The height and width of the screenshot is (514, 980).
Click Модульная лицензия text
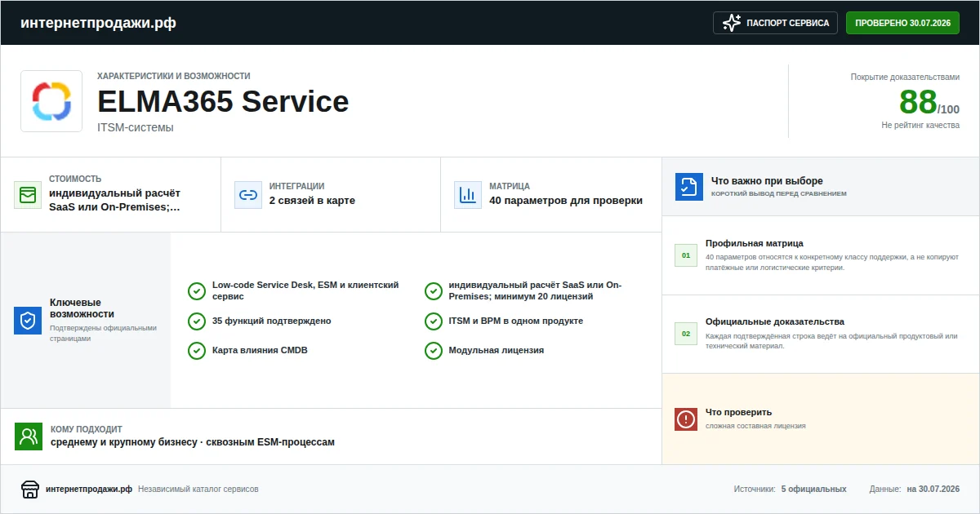click(497, 351)
